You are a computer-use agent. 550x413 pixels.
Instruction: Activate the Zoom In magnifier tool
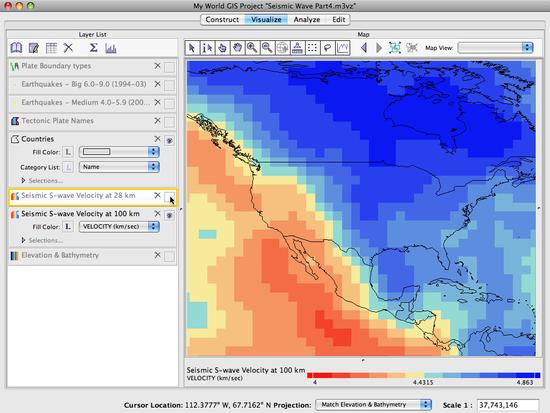point(252,48)
